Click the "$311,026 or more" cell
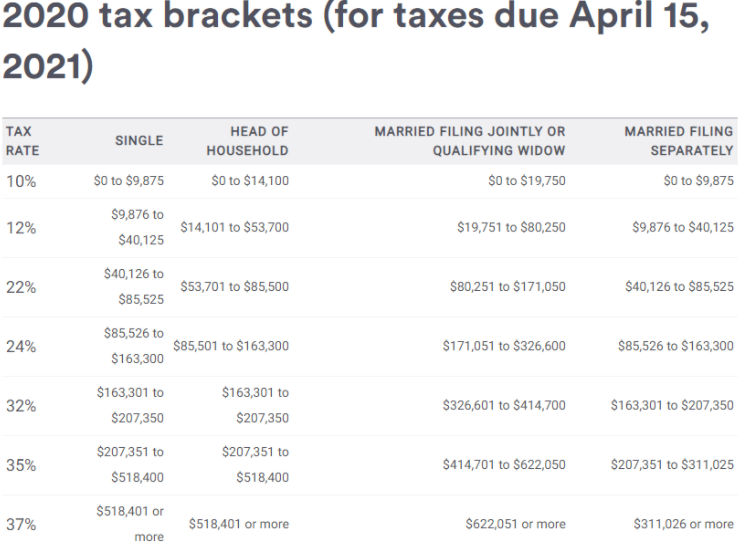Viewport: 741px width, 554px height. coord(683,524)
